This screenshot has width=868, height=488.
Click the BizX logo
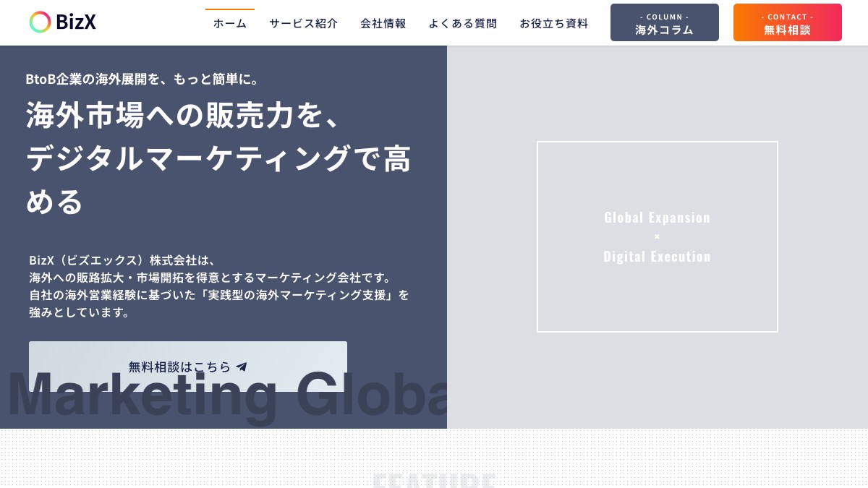click(x=62, y=22)
